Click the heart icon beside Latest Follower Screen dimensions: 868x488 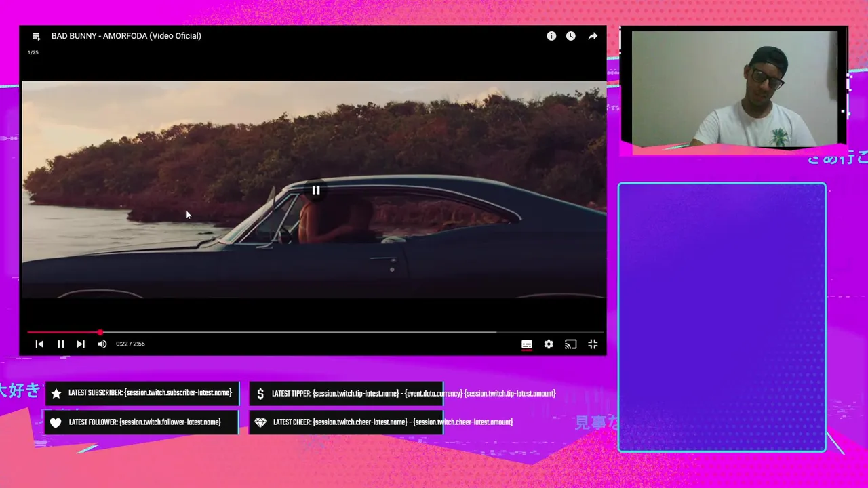coord(56,423)
